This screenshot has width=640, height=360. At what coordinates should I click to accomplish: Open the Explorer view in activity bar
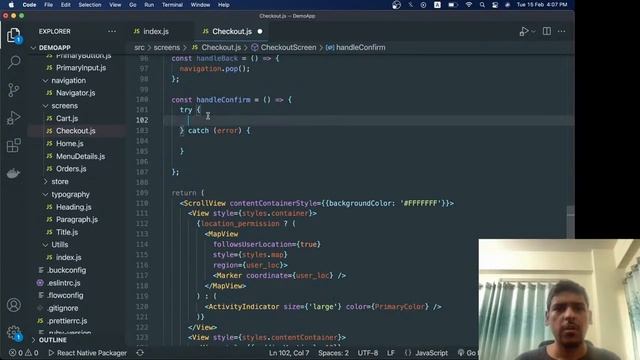pyautogui.click(x=13, y=35)
